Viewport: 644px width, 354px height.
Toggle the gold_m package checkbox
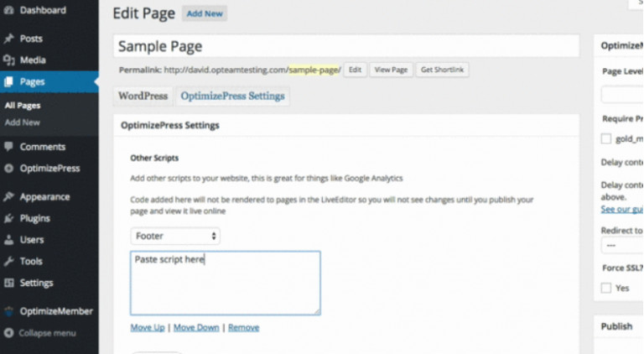click(x=606, y=138)
